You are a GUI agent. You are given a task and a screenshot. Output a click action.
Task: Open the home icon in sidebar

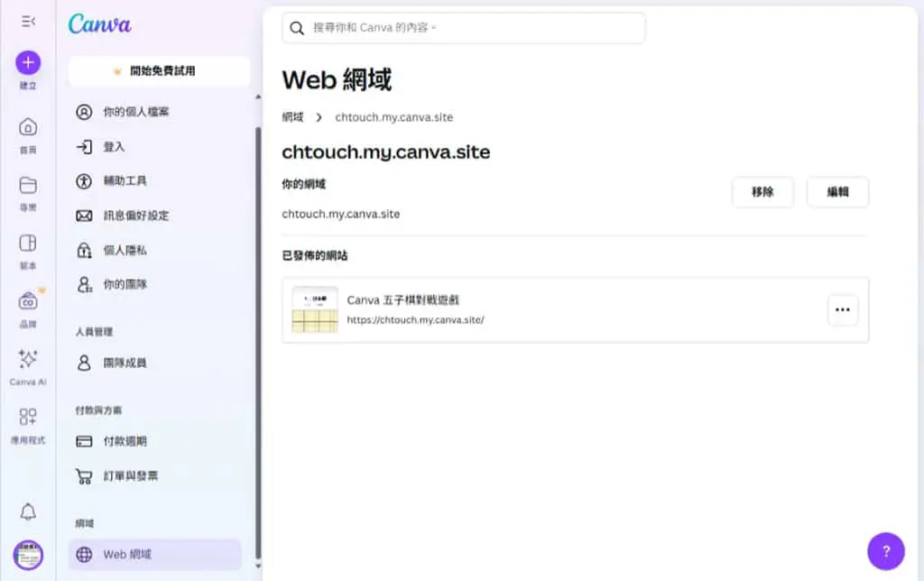[28, 127]
